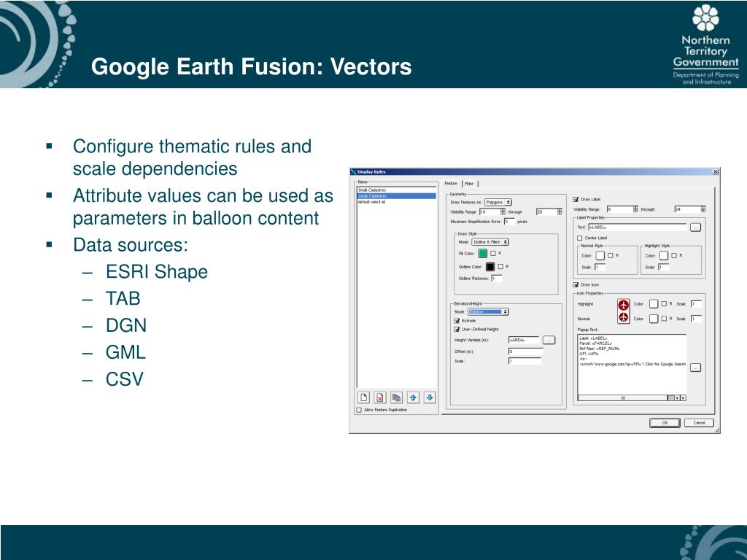The image size is (747, 560).
Task: Click the green Fill Color swatch
Action: pyautogui.click(x=483, y=253)
